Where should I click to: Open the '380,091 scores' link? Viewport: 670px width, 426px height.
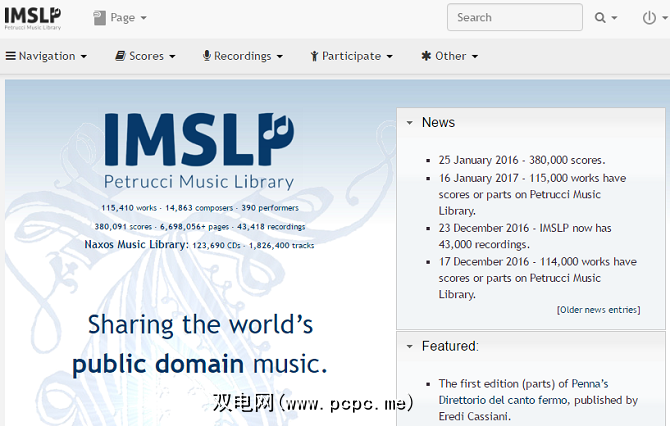click(x=123, y=227)
